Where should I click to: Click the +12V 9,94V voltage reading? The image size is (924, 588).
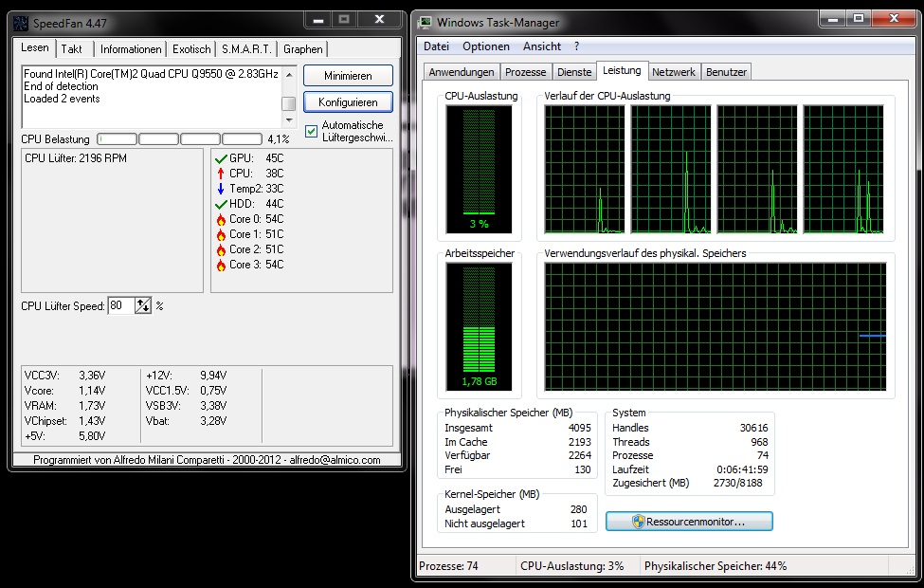click(186, 376)
